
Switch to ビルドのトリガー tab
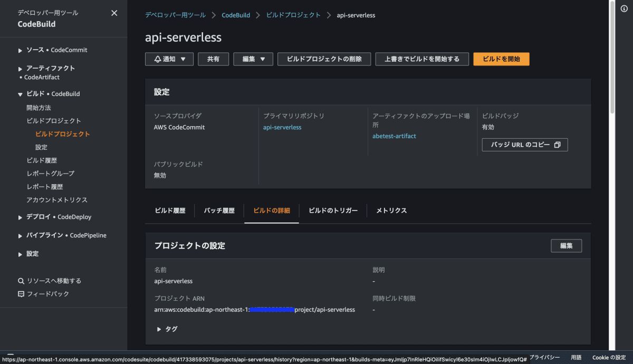coord(333,210)
